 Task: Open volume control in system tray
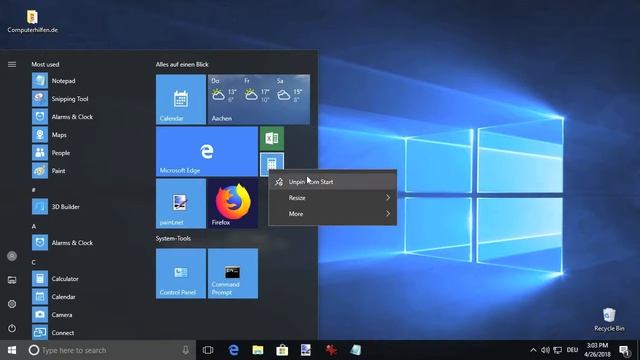point(545,350)
